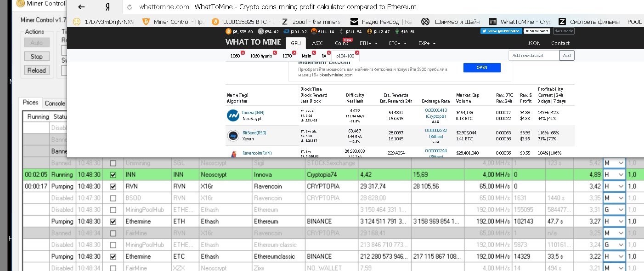Image resolution: width=644 pixels, height=271 pixels.
Task: Uncheck the Ethermine ETH row checkbox
Action: coord(113,221)
